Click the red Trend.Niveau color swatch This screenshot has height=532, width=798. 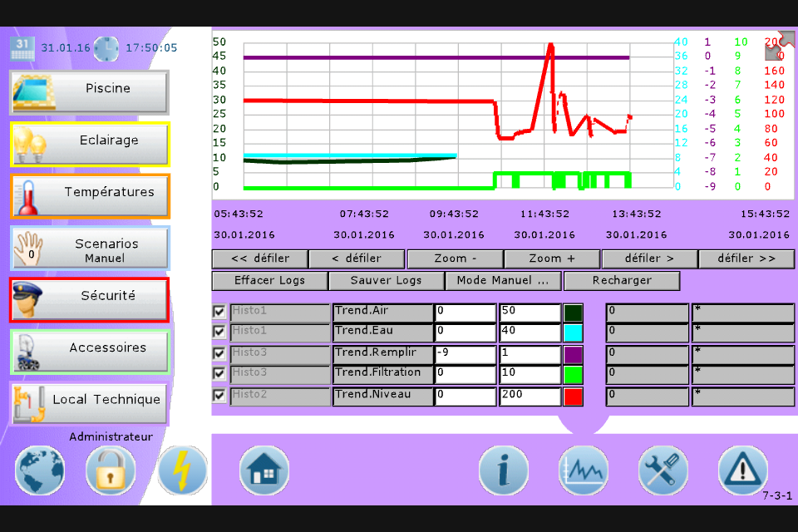point(574,397)
